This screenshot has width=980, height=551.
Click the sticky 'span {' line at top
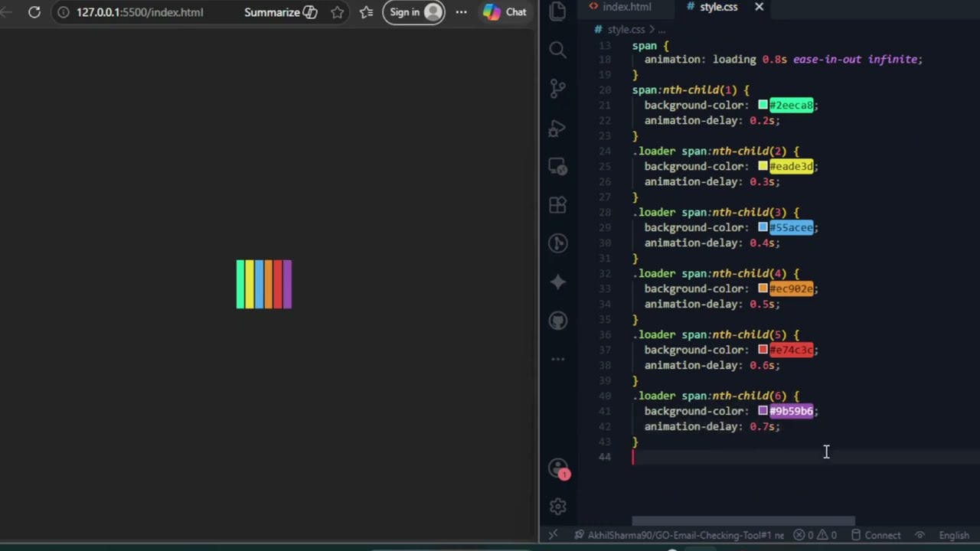651,45
